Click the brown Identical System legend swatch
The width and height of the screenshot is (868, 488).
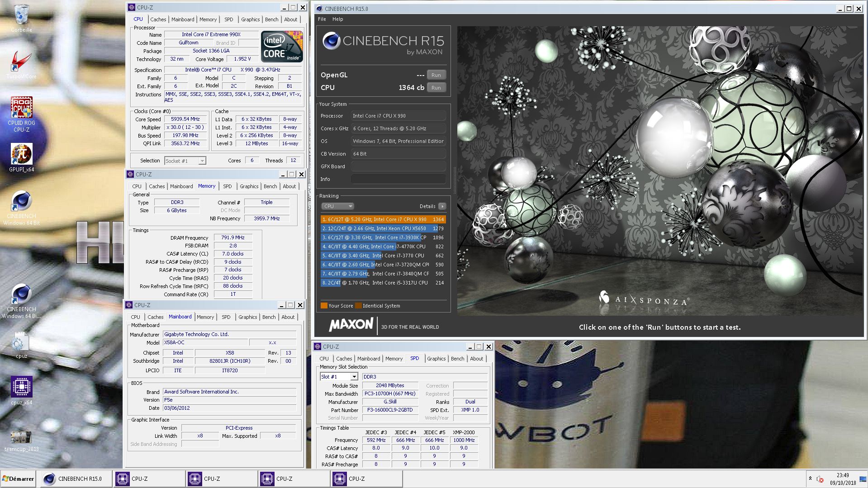point(358,306)
